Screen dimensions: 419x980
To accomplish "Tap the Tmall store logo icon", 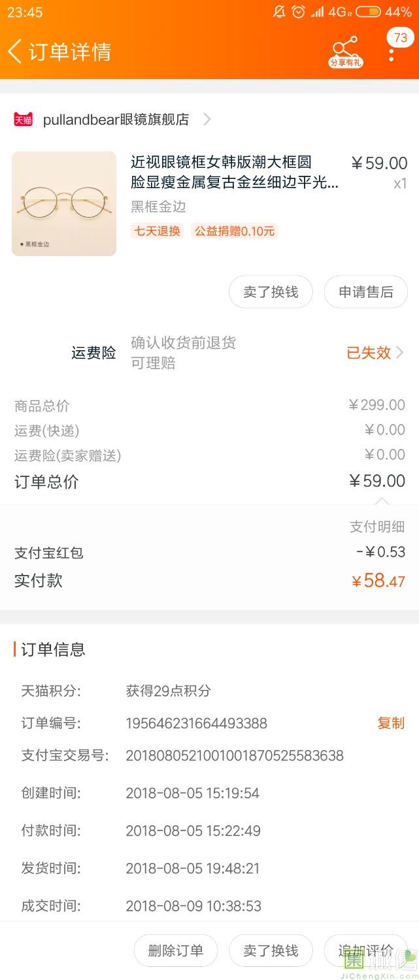I will click(x=23, y=120).
